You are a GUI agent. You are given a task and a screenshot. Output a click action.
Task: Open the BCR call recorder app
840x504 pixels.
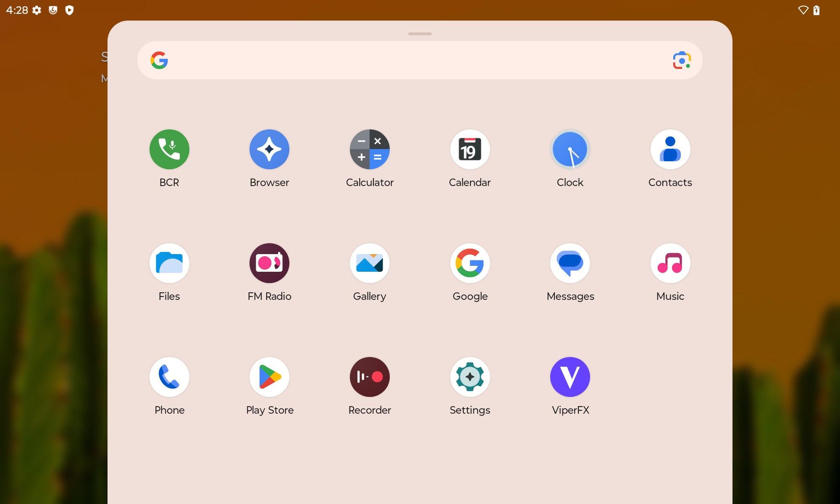tap(169, 150)
